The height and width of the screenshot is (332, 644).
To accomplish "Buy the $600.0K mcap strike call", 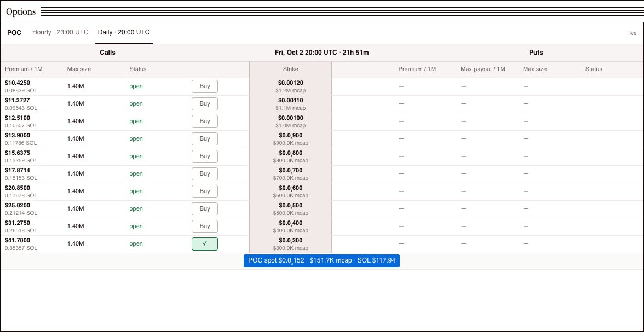I will coord(205,191).
